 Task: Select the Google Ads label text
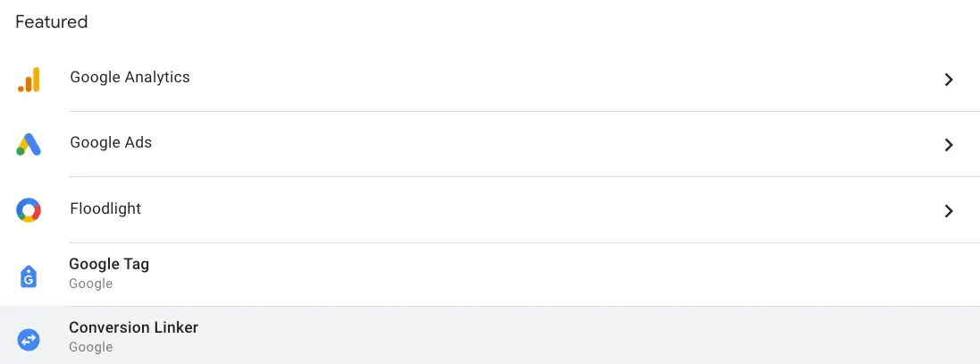(x=111, y=142)
